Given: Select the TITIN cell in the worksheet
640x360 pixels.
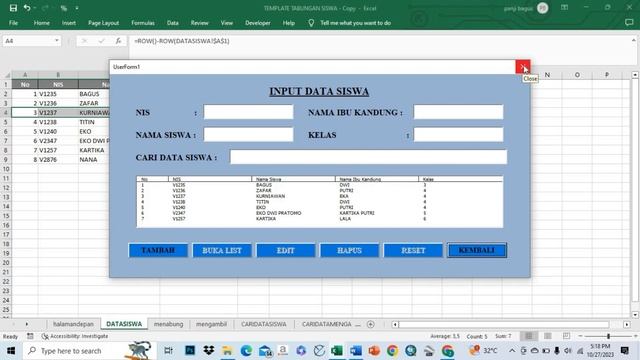Looking at the screenshot, I should [93, 122].
